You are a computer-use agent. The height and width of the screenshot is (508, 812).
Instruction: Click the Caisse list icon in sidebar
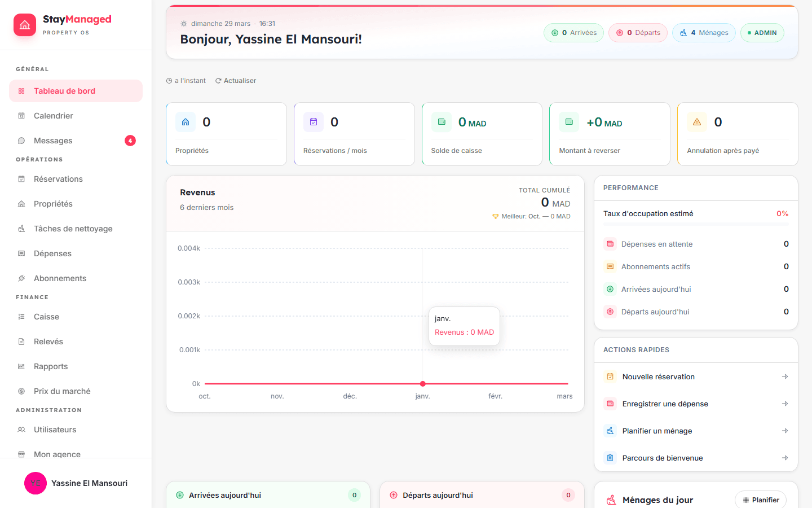pos(21,317)
